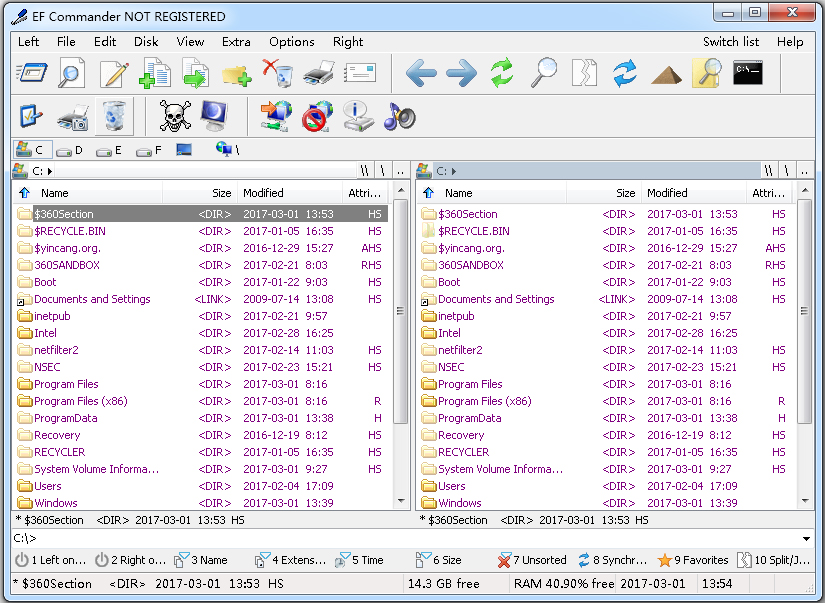Create new folder using folder-plus icon
This screenshot has width=825, height=603.
tap(236, 74)
